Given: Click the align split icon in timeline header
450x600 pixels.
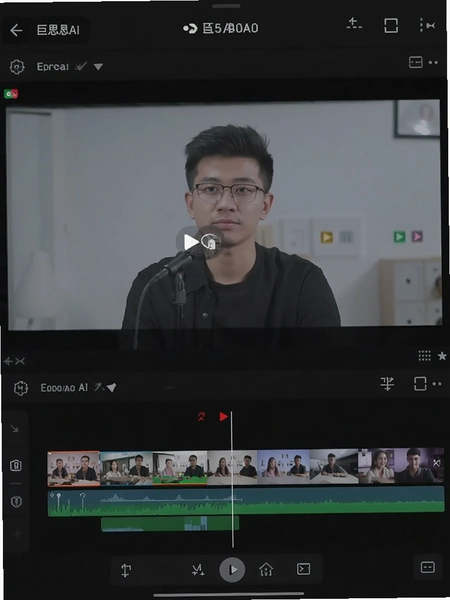Looking at the screenshot, I should tap(387, 384).
